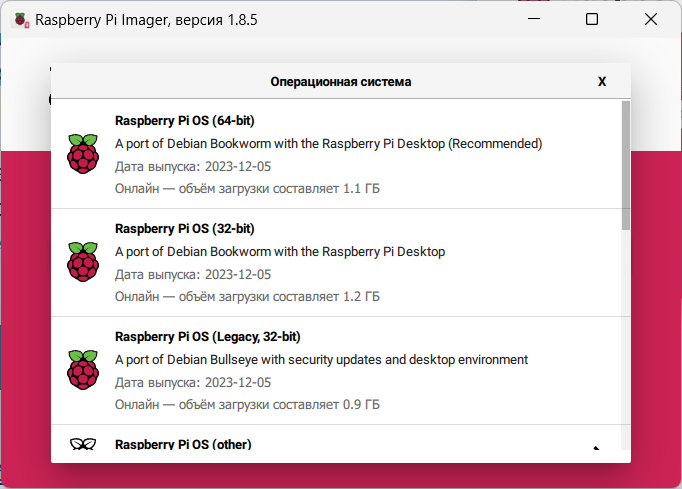Click the 64-bit 'Дата выпуска: 2023-12-05' line
Viewport: 682px width, 489px height.
(x=193, y=167)
